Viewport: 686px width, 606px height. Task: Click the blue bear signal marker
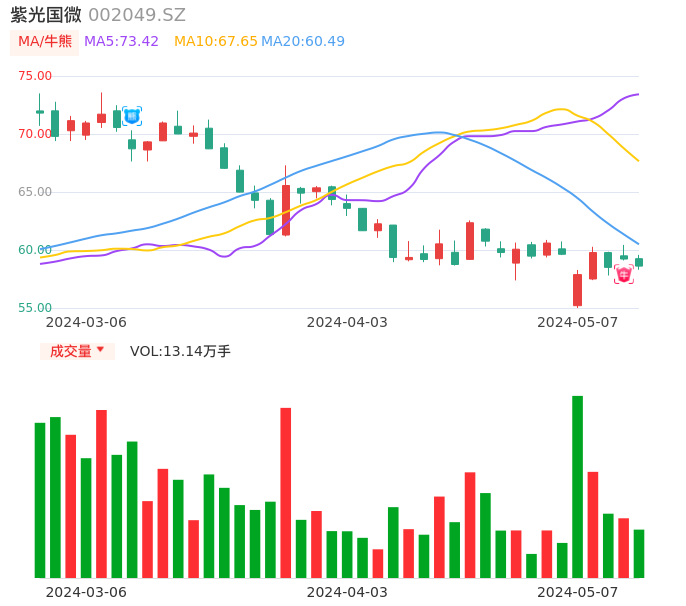pos(131,116)
